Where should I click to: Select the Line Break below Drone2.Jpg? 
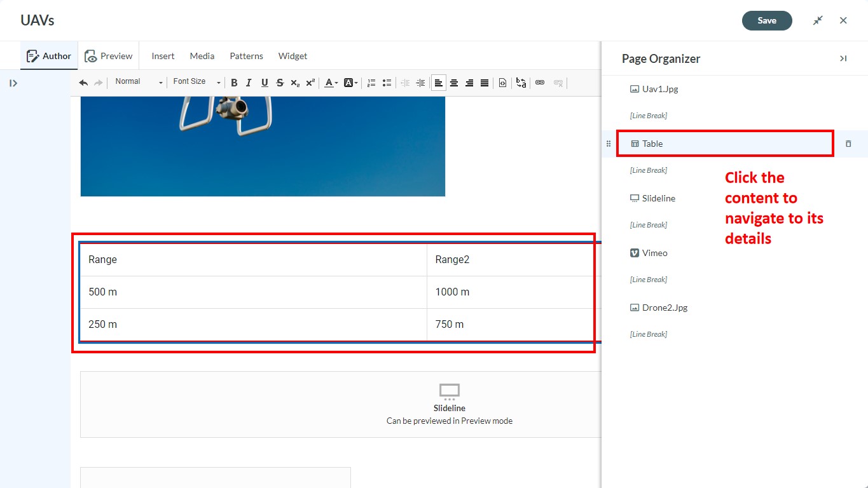pos(649,334)
